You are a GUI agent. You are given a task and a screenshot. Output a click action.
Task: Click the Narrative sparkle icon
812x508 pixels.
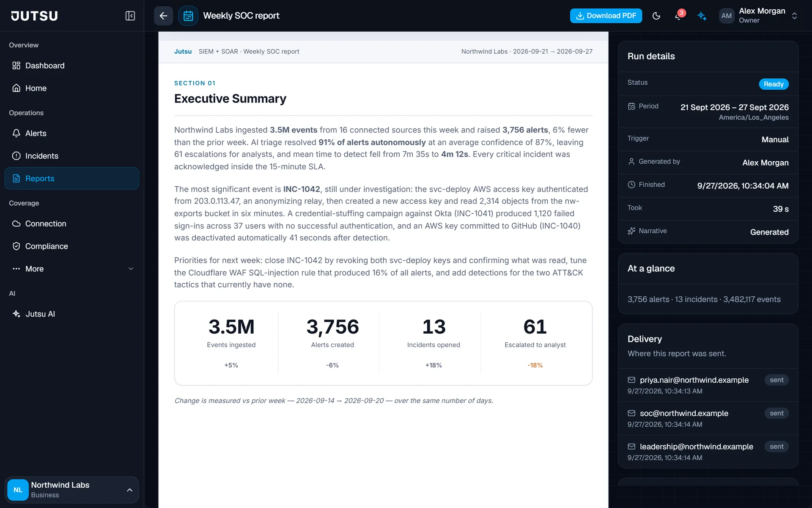[x=631, y=231]
